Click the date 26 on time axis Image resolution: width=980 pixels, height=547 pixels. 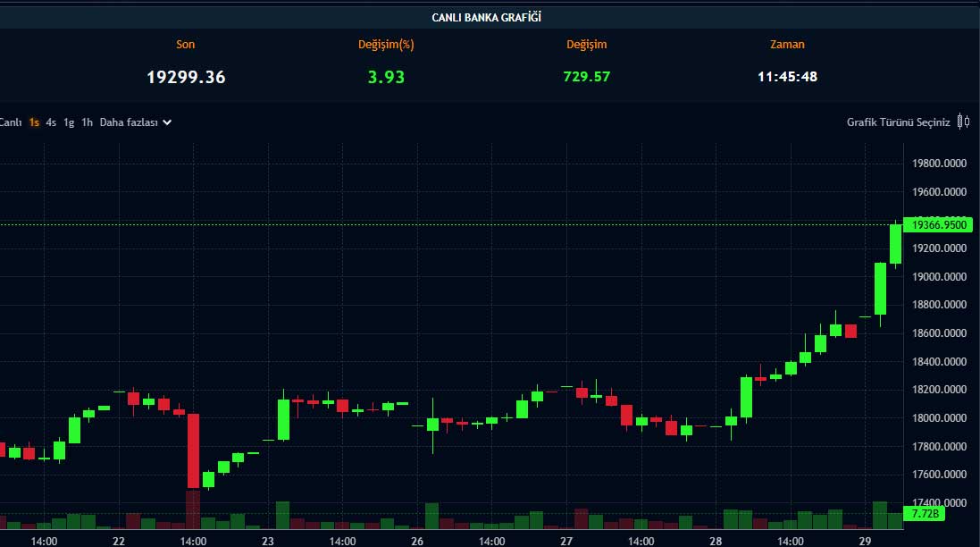[x=417, y=541]
